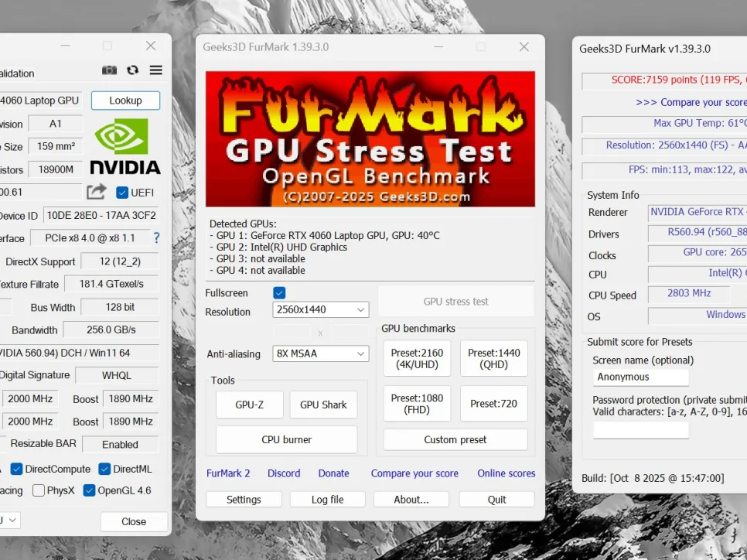This screenshot has width=747, height=560.
Task: Click the Screen name input field
Action: pyautogui.click(x=640, y=377)
